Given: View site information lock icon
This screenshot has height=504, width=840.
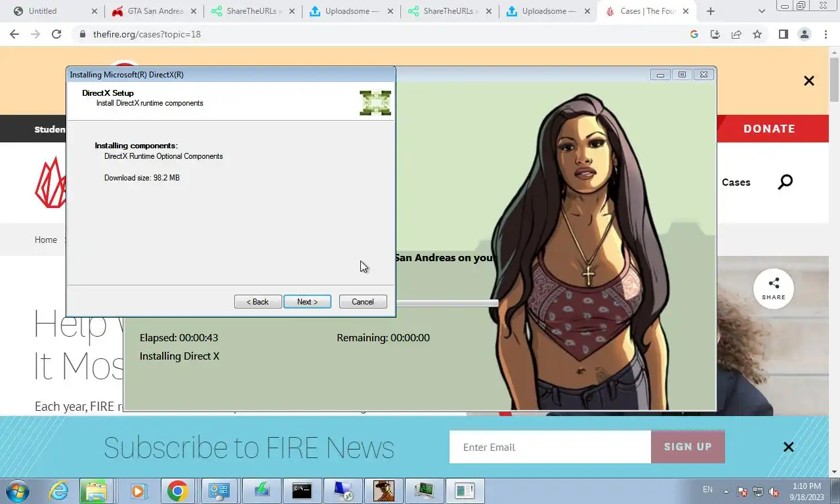Looking at the screenshot, I should coord(82,34).
